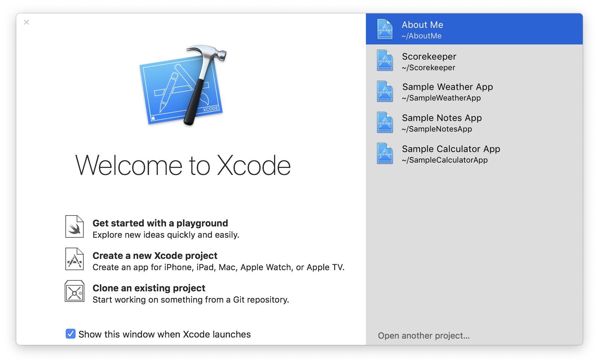Click the ~/AboutMe path text
This screenshot has width=599, height=364.
click(422, 36)
